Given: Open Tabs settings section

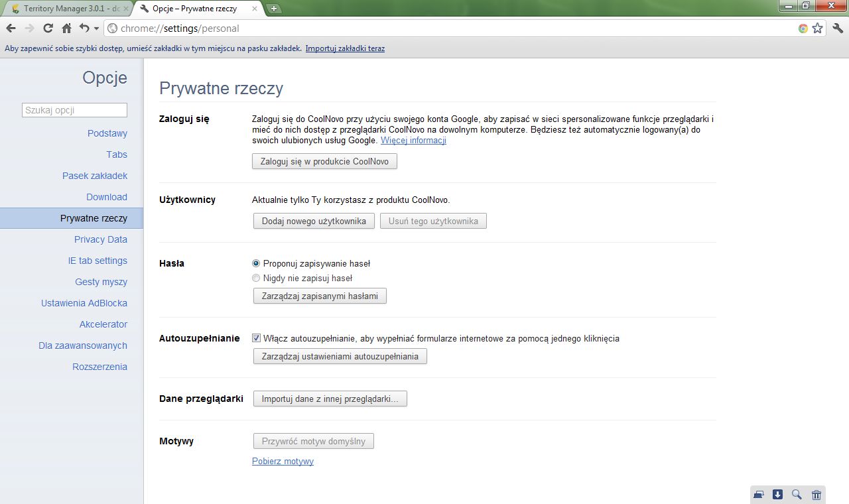Looking at the screenshot, I should [x=117, y=155].
